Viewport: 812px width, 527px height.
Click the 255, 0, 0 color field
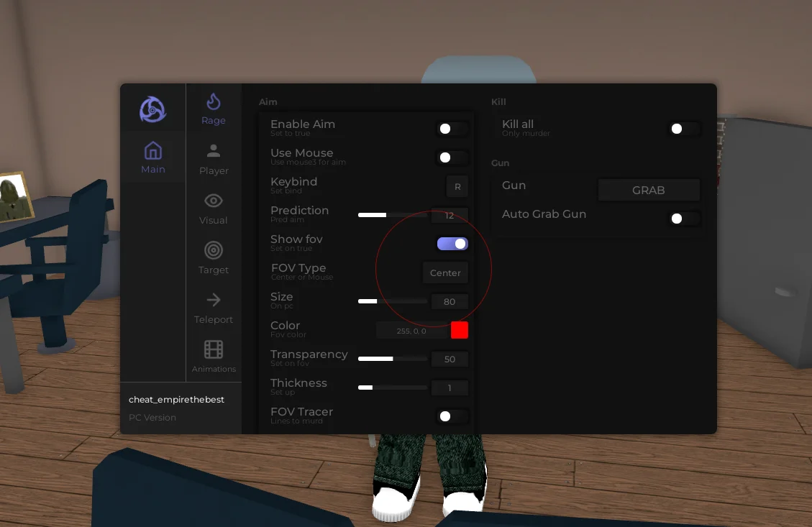tap(411, 331)
